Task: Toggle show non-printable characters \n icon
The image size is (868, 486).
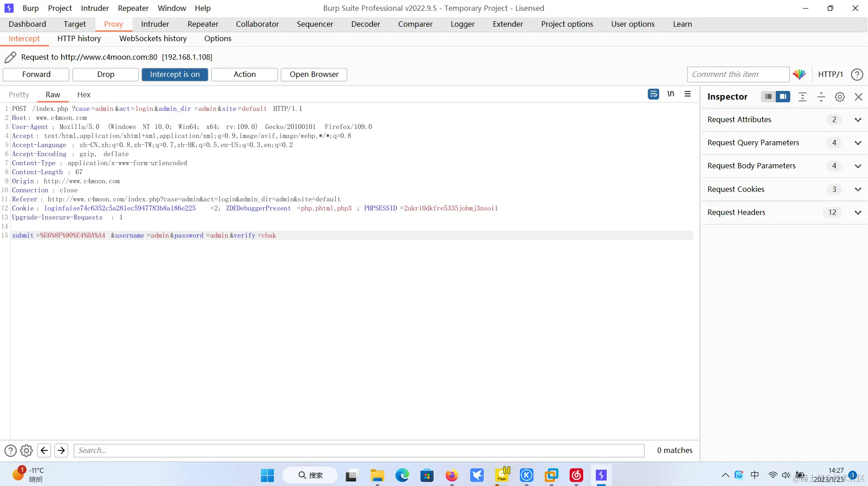Action: click(670, 94)
